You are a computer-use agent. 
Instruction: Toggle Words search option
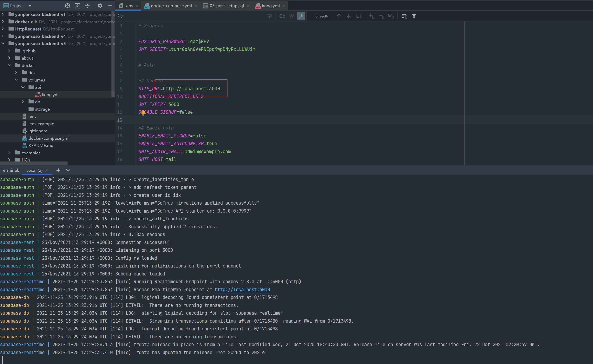coord(292,16)
